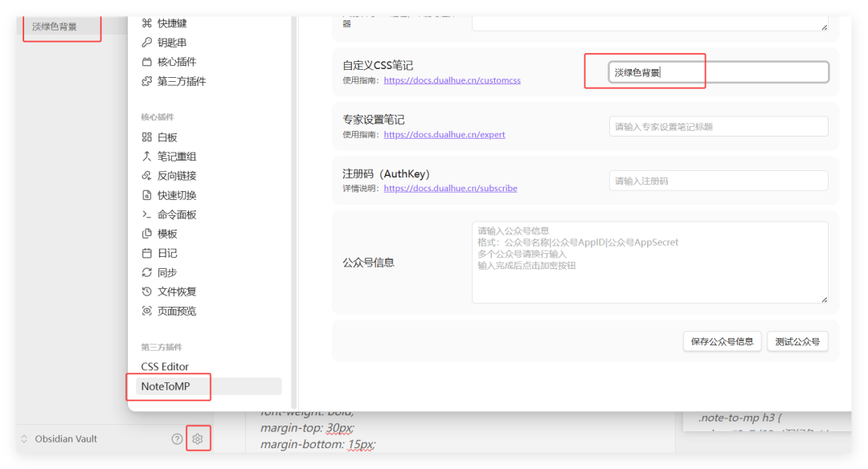This screenshot has width=868, height=469.
Task: Open the docs.dualhue.cn/customcss guide link
Action: pos(452,80)
